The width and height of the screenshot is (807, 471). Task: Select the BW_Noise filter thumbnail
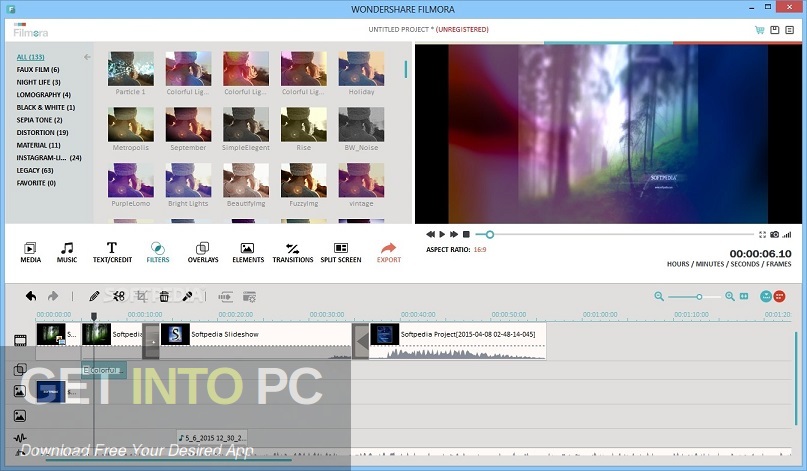(361, 124)
